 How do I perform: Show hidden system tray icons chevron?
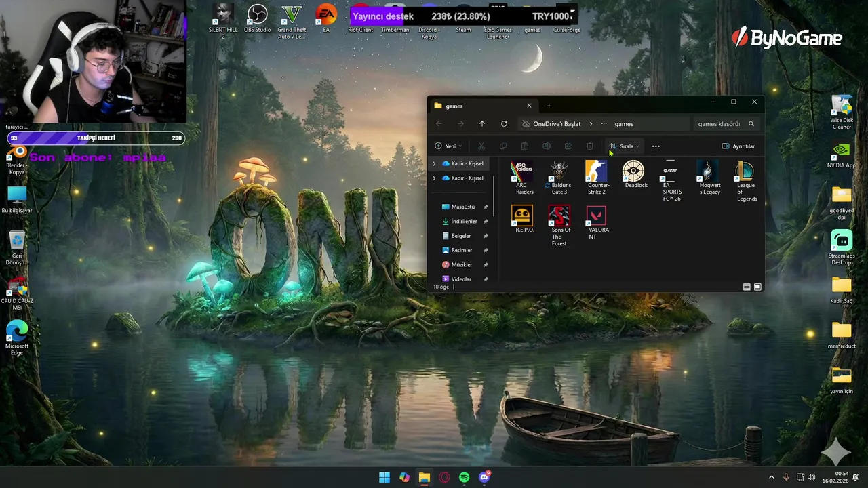pos(771,477)
